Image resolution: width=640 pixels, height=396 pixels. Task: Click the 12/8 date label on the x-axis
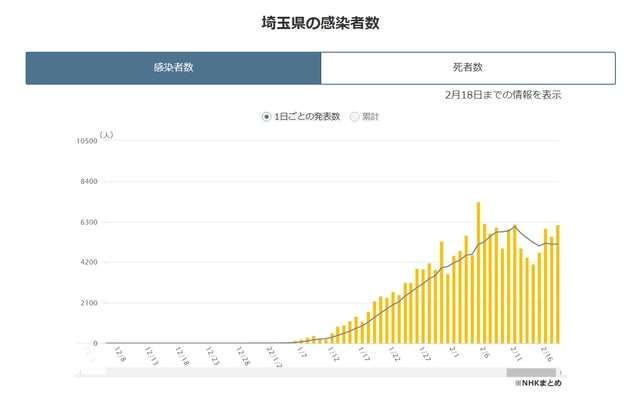[120, 354]
